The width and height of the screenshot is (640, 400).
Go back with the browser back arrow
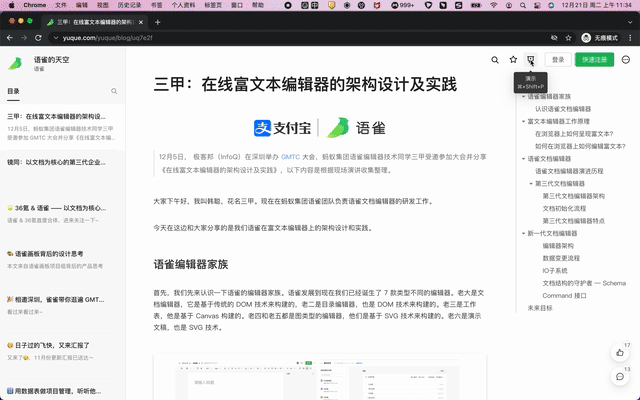pos(10,38)
